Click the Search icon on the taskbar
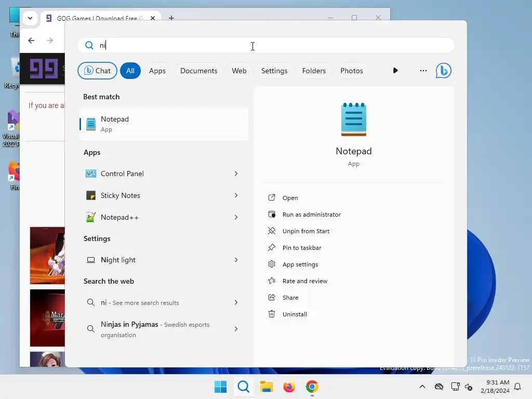The height and width of the screenshot is (399, 532). 243,387
